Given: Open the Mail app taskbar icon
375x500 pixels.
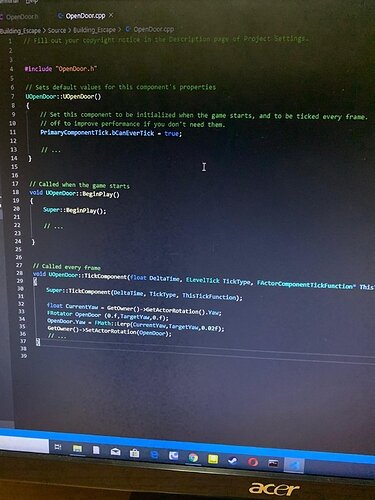Looking at the screenshot, I should tap(115, 451).
